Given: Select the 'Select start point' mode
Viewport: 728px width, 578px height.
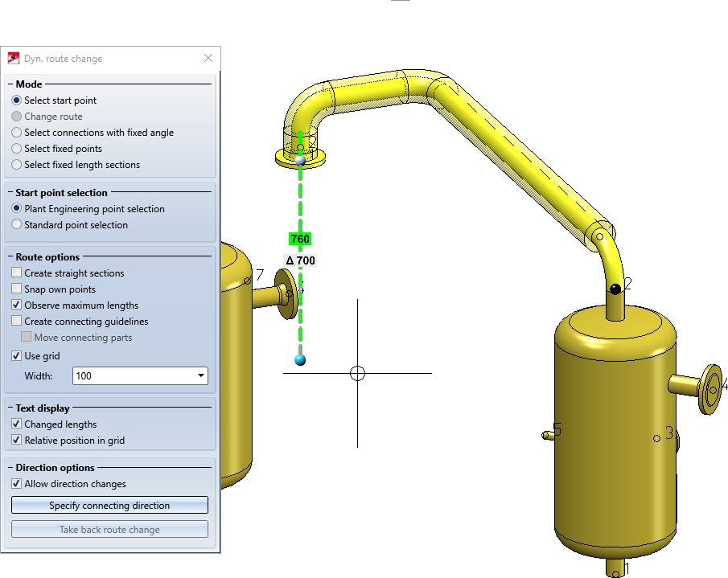Looking at the screenshot, I should pyautogui.click(x=17, y=100).
